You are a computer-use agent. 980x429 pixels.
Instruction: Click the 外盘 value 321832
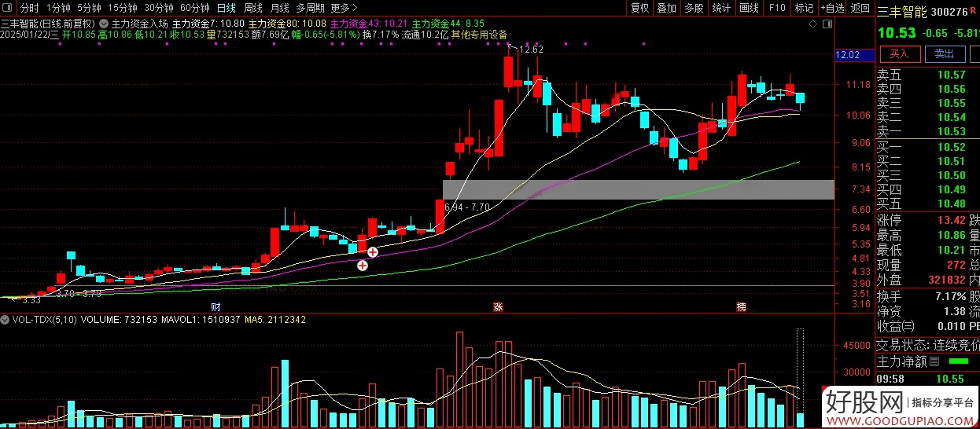946,280
